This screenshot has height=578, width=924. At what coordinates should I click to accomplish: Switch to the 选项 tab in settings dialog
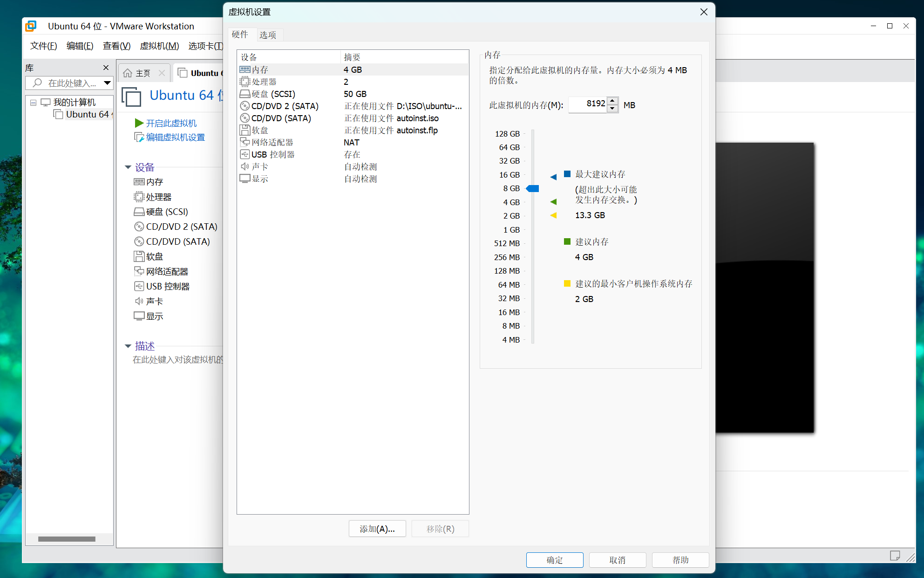click(268, 35)
